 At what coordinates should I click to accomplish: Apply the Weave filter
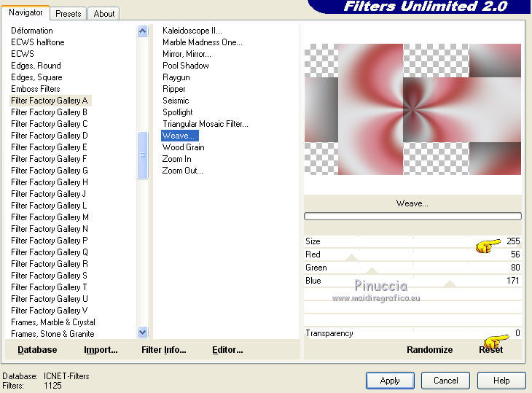(390, 381)
